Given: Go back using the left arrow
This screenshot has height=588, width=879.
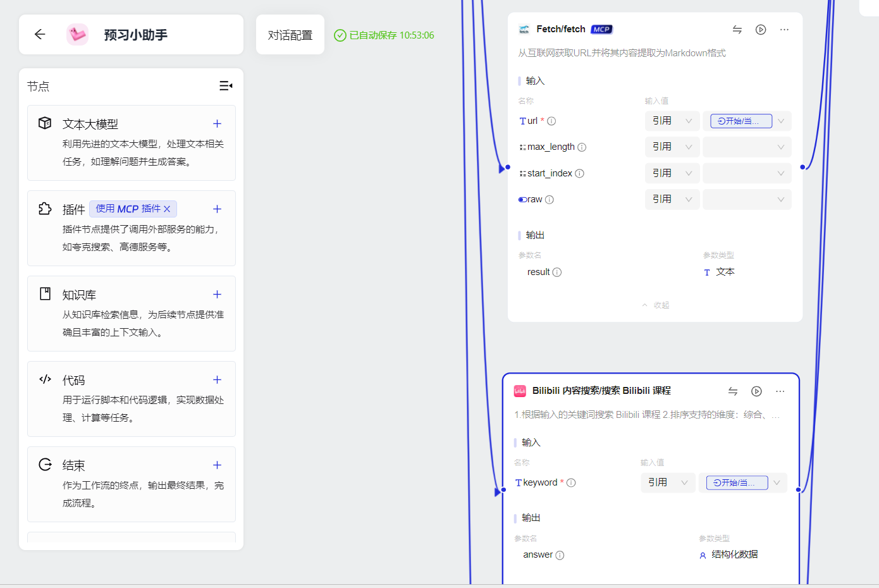Looking at the screenshot, I should coord(40,34).
